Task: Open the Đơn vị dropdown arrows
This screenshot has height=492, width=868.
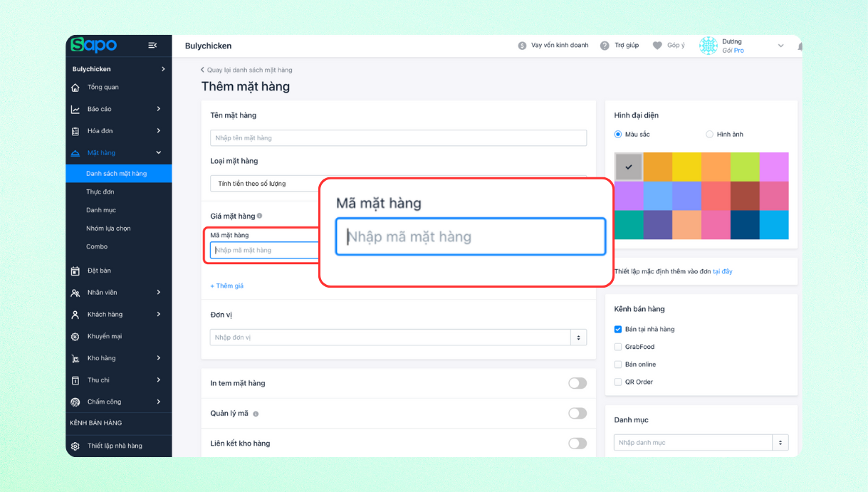Action: pos(578,337)
